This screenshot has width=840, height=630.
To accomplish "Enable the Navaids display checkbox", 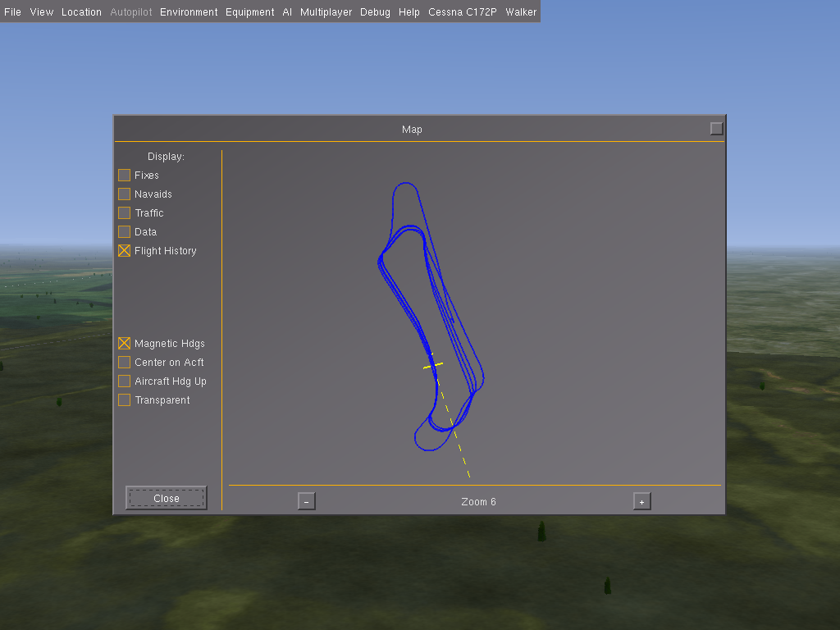I will (124, 194).
